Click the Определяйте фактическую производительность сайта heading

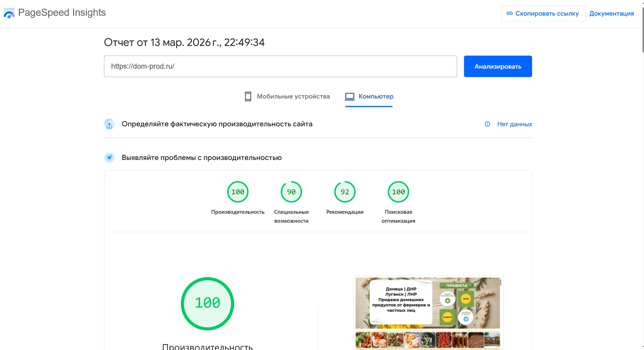coord(217,124)
